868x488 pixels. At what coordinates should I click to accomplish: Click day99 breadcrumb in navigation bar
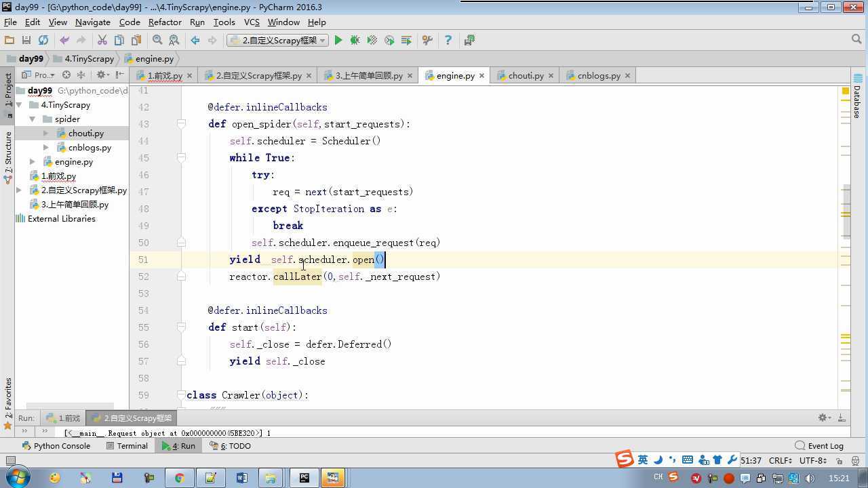pyautogui.click(x=25, y=59)
